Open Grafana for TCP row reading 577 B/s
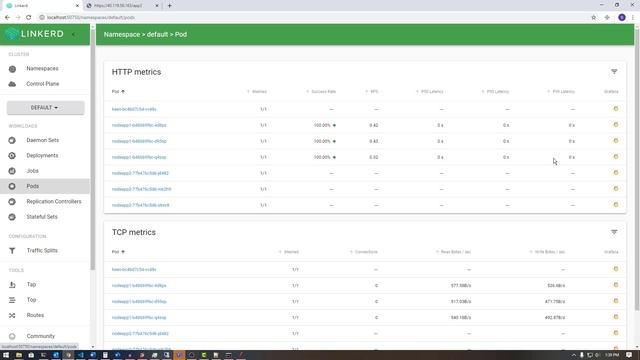 point(616,285)
